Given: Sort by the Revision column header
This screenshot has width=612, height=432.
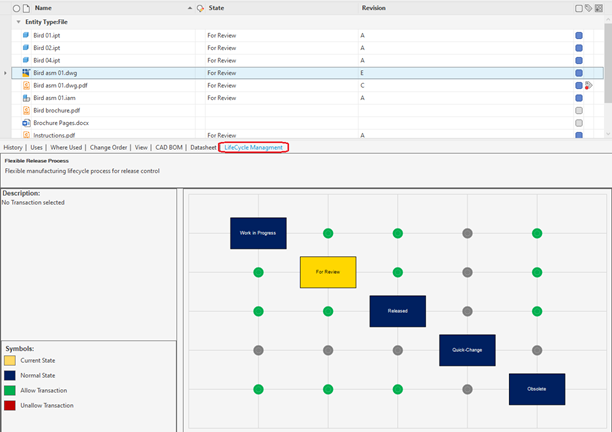Looking at the screenshot, I should [x=374, y=8].
